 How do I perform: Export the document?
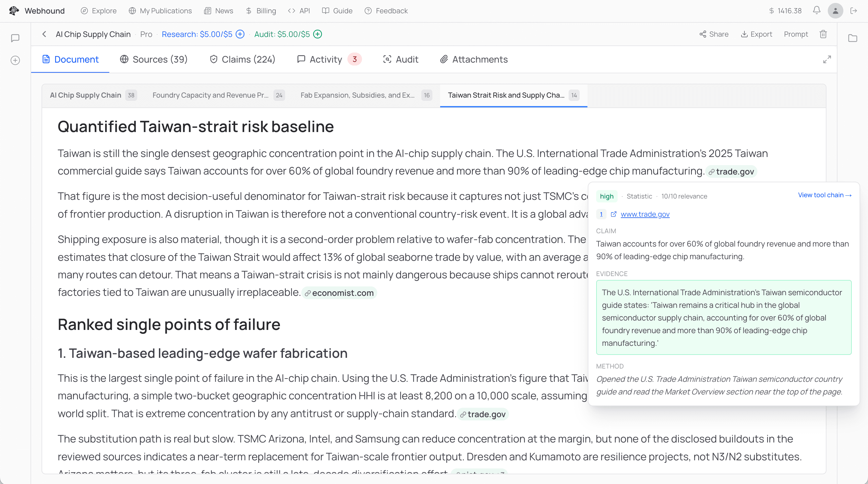tap(756, 34)
